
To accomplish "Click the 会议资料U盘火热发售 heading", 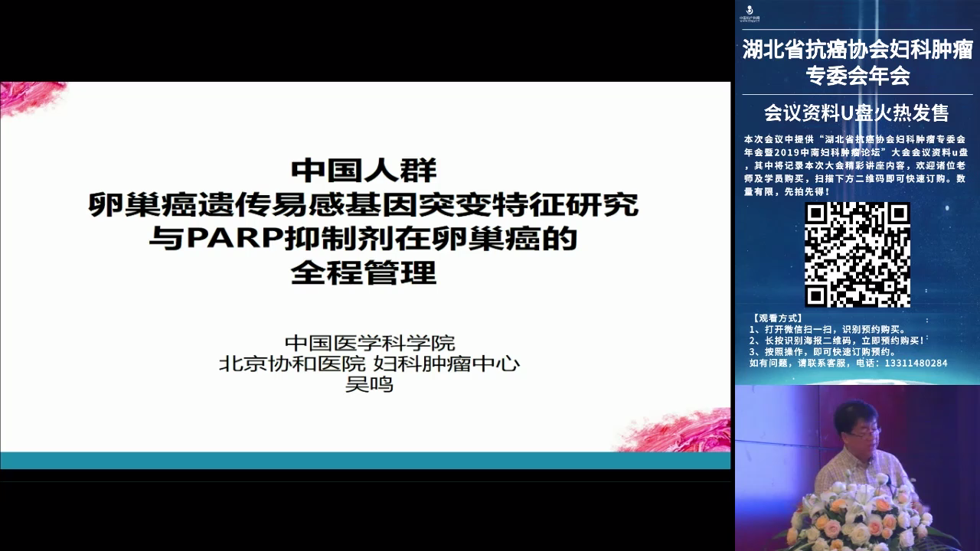I will (856, 113).
